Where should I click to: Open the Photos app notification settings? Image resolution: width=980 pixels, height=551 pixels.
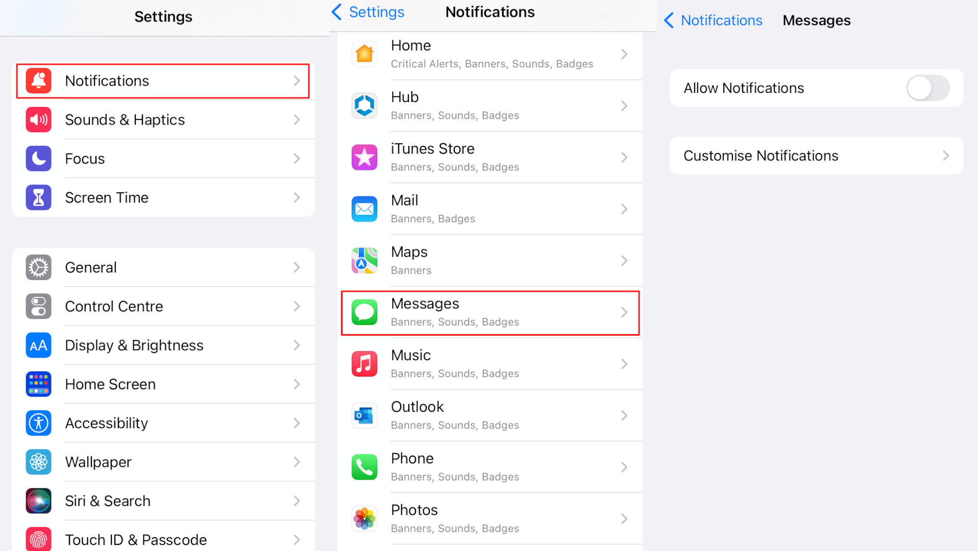click(490, 518)
